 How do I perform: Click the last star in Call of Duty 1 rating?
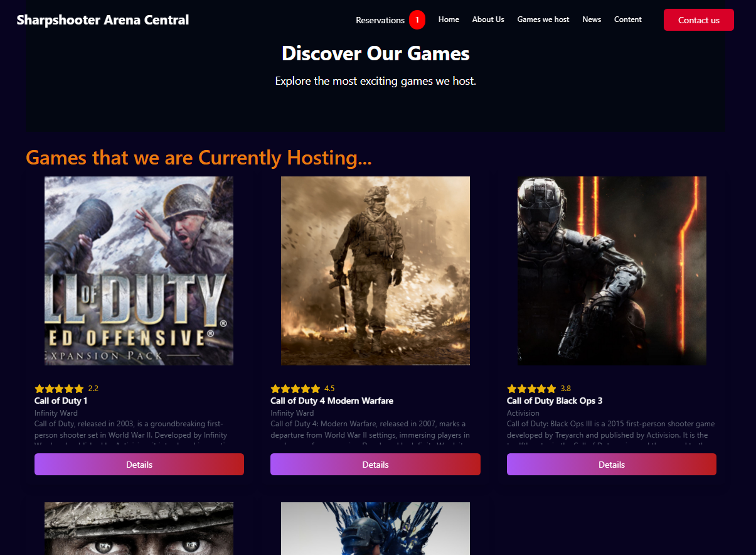pyautogui.click(x=78, y=388)
